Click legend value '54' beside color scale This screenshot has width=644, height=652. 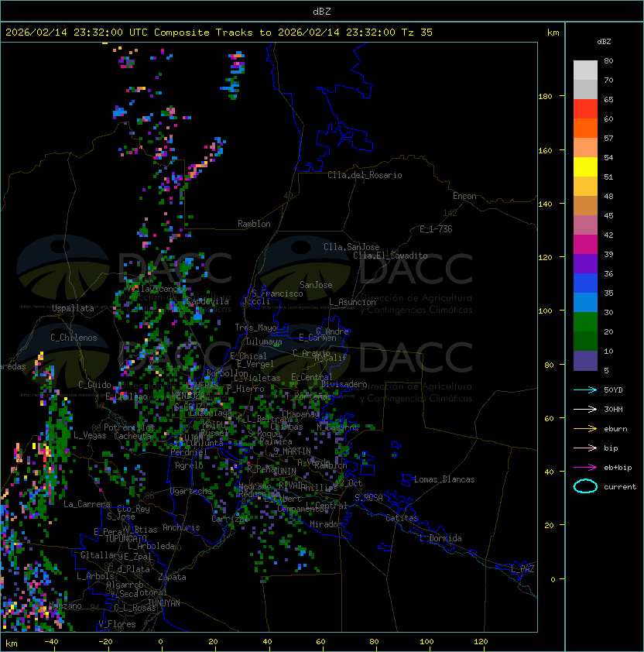point(608,158)
